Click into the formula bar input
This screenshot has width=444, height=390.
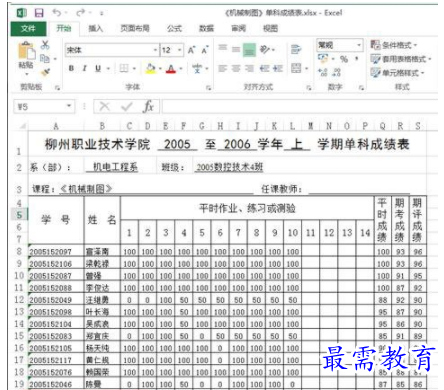click(299, 107)
